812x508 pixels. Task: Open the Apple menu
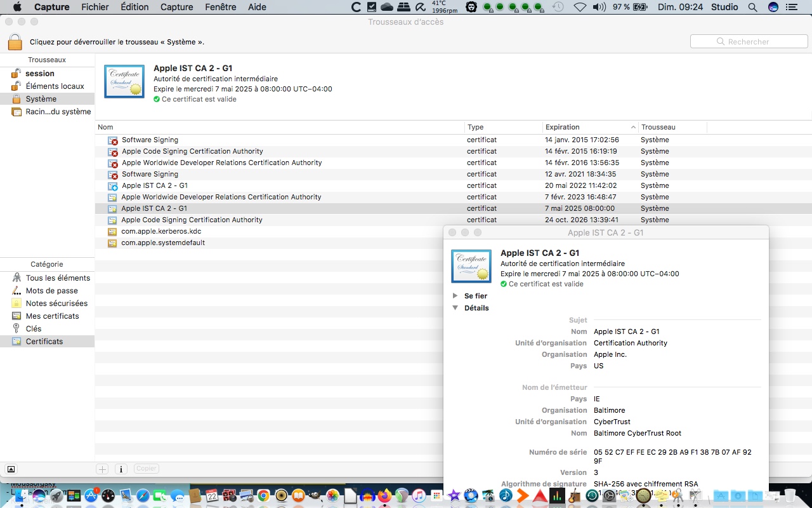[x=17, y=7]
